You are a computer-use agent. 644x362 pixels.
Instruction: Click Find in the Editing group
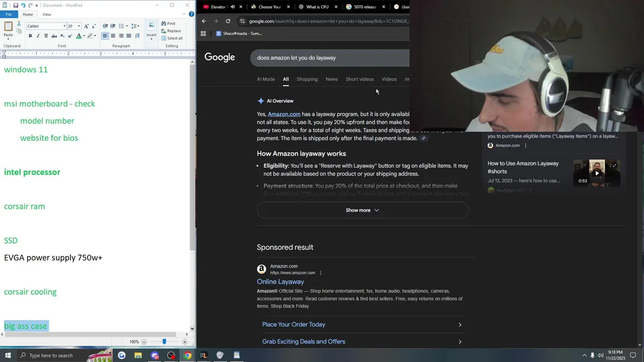click(168, 24)
